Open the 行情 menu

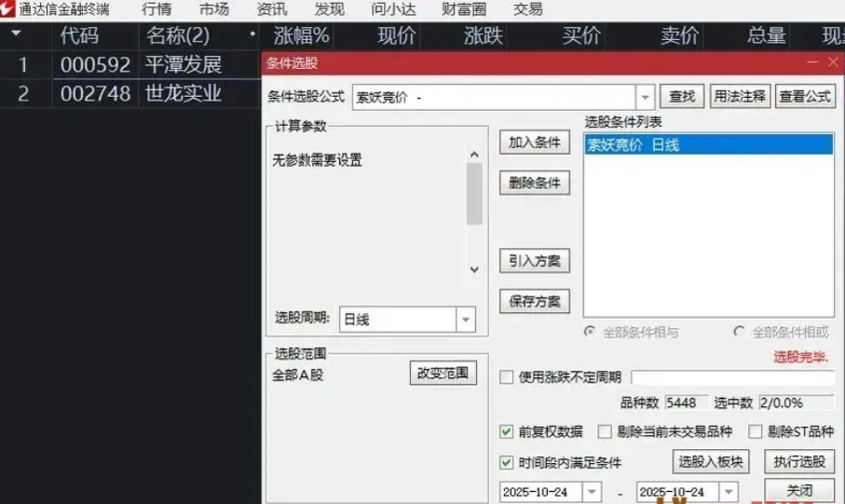[x=157, y=9]
